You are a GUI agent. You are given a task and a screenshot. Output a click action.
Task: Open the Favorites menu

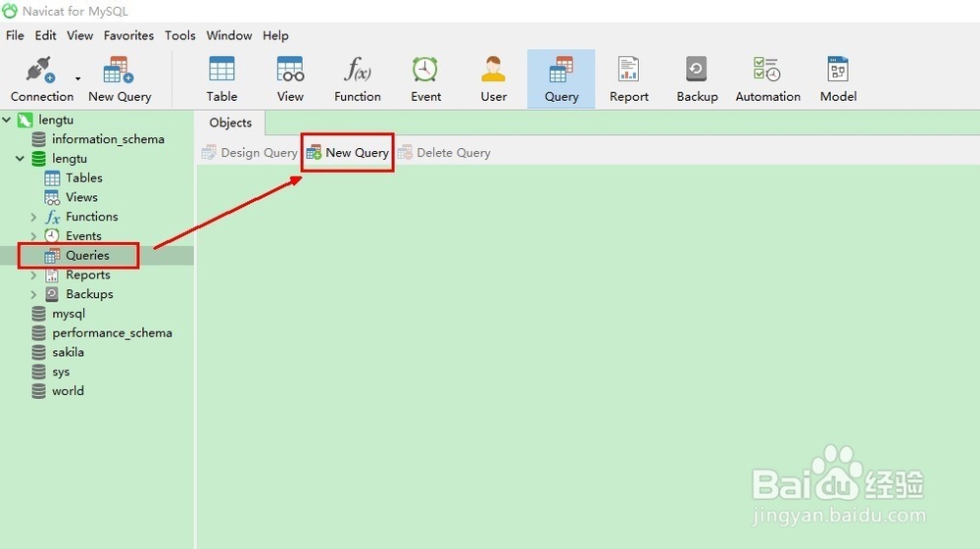pyautogui.click(x=128, y=35)
